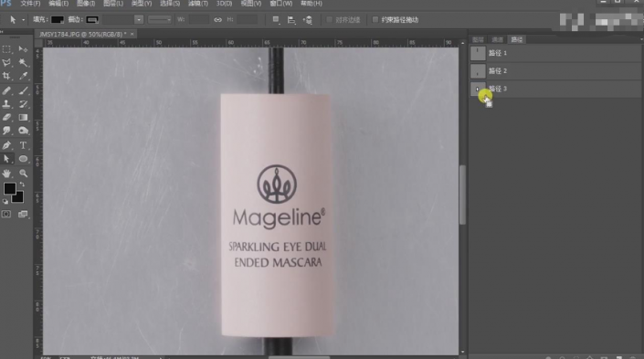
Task: Click the Stroke color swatch
Action: (x=92, y=20)
